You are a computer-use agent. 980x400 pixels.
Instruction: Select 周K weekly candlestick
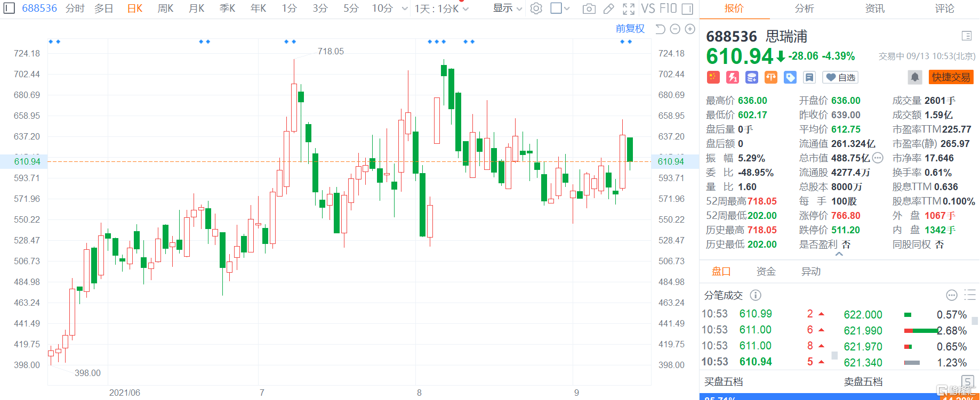(x=166, y=9)
